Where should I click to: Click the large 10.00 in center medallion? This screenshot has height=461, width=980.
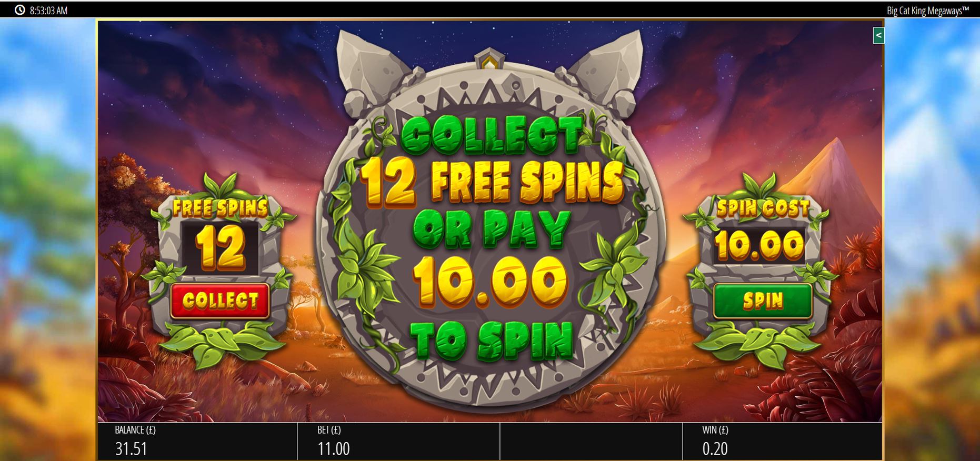pyautogui.click(x=491, y=282)
